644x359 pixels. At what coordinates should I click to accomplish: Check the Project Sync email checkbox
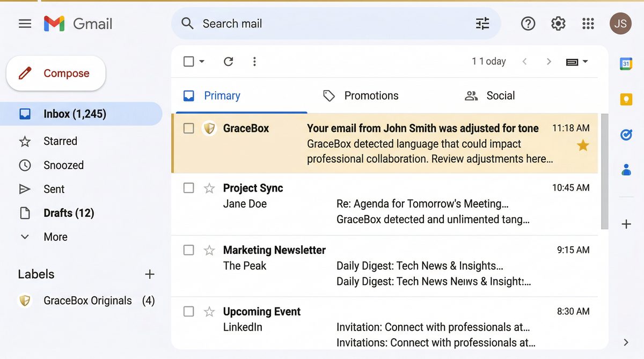coord(188,188)
